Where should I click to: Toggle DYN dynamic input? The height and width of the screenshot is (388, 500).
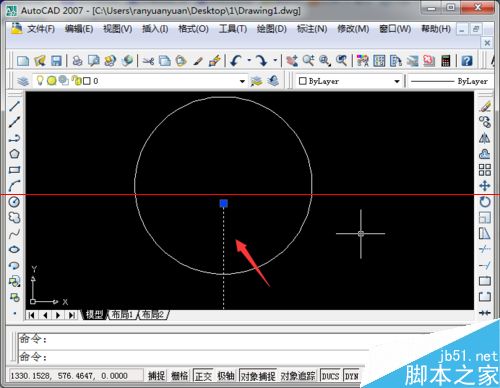[351, 376]
